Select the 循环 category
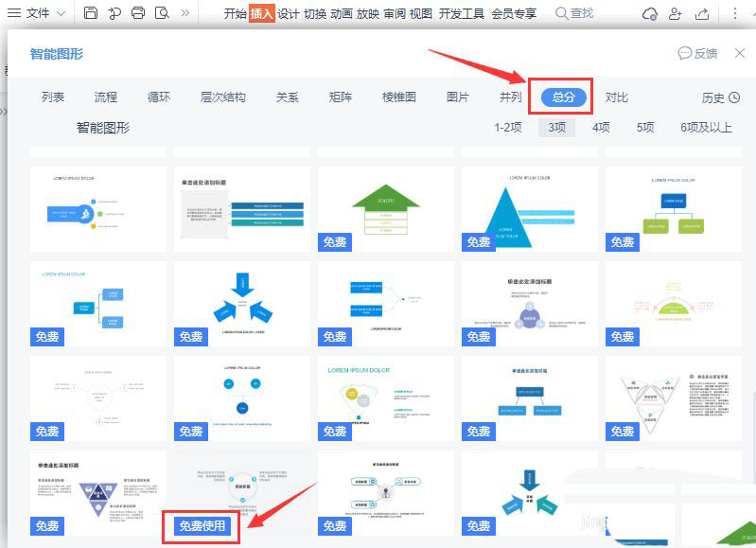 pos(159,97)
